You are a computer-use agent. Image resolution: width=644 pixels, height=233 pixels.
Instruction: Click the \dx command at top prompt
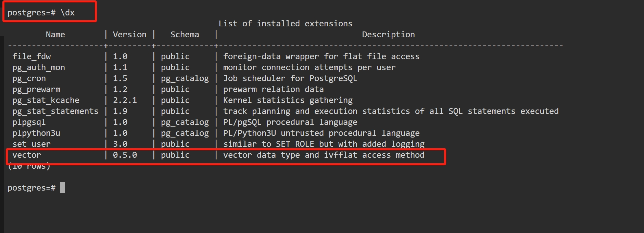click(67, 13)
